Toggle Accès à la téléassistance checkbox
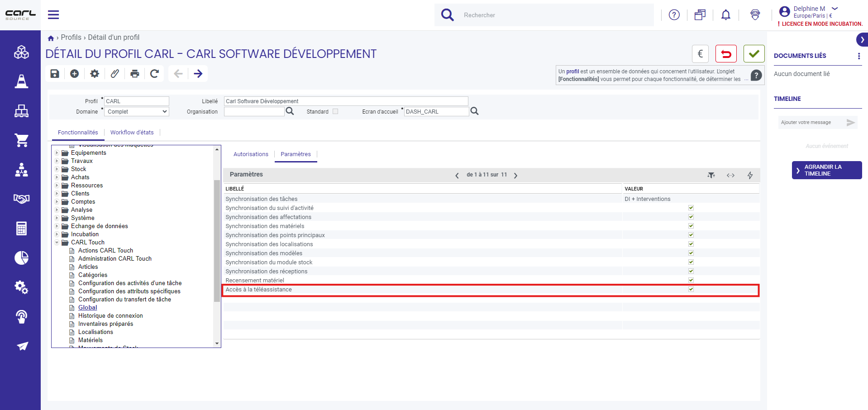Viewport: 868px width, 410px height. tap(691, 289)
